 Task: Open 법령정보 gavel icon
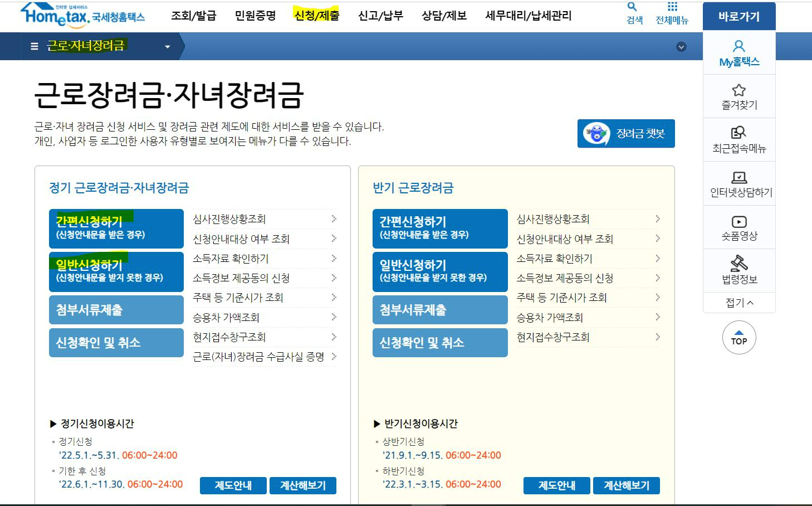click(x=739, y=263)
